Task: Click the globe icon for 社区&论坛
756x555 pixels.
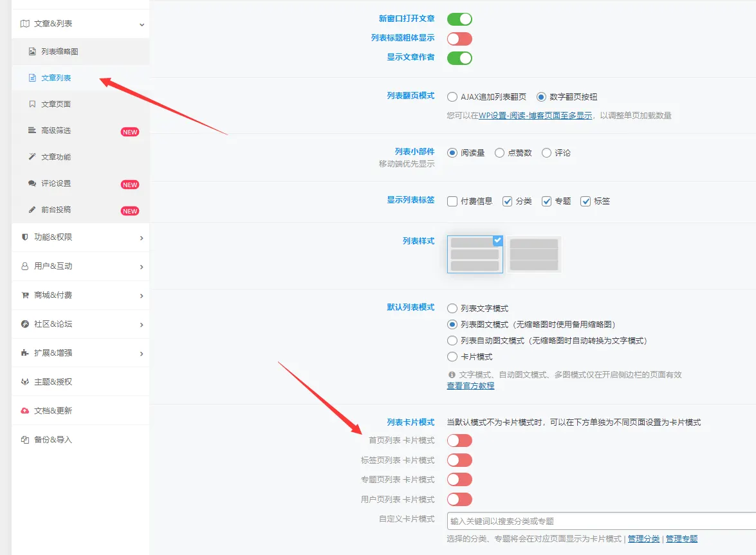Action: pyautogui.click(x=25, y=323)
